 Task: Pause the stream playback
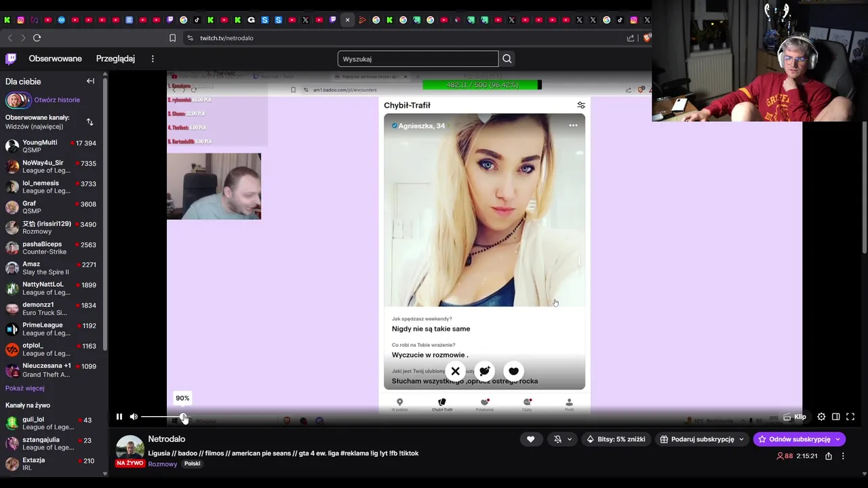[119, 417]
